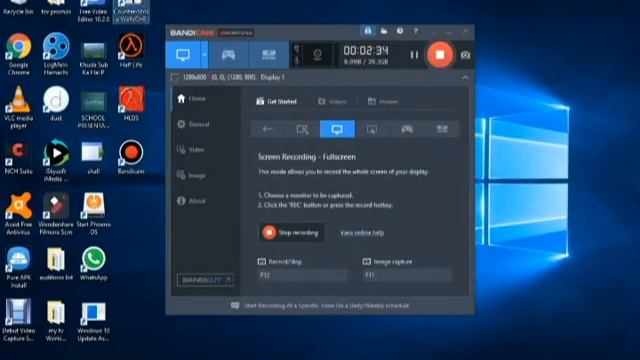Open the output folder icon in title bar
The height and width of the screenshot is (360, 640).
pos(384,31)
